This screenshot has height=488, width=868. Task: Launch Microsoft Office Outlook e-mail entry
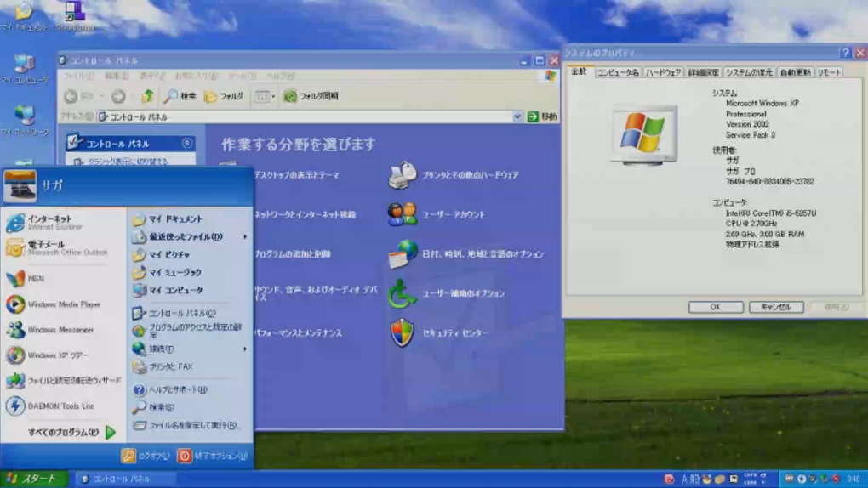58,248
